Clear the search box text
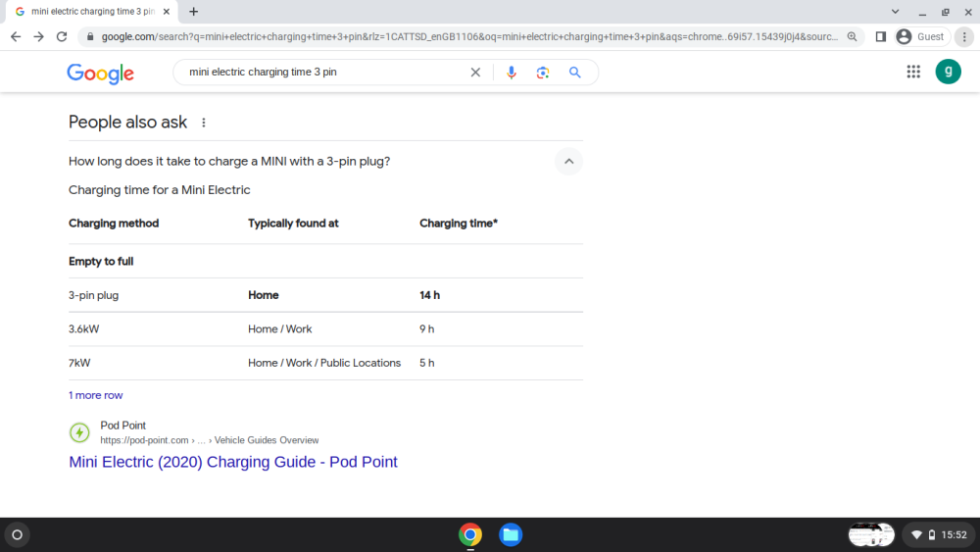The width and height of the screenshot is (980, 552). coord(475,73)
